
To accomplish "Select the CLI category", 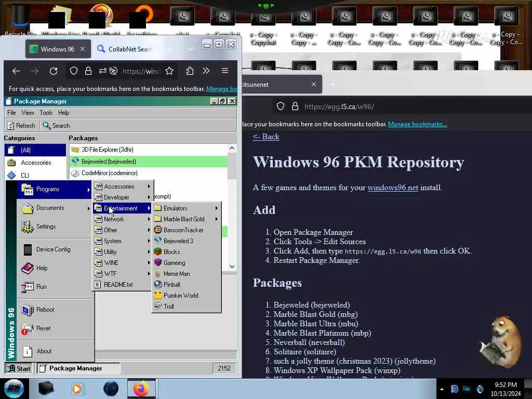I will pos(35,175).
